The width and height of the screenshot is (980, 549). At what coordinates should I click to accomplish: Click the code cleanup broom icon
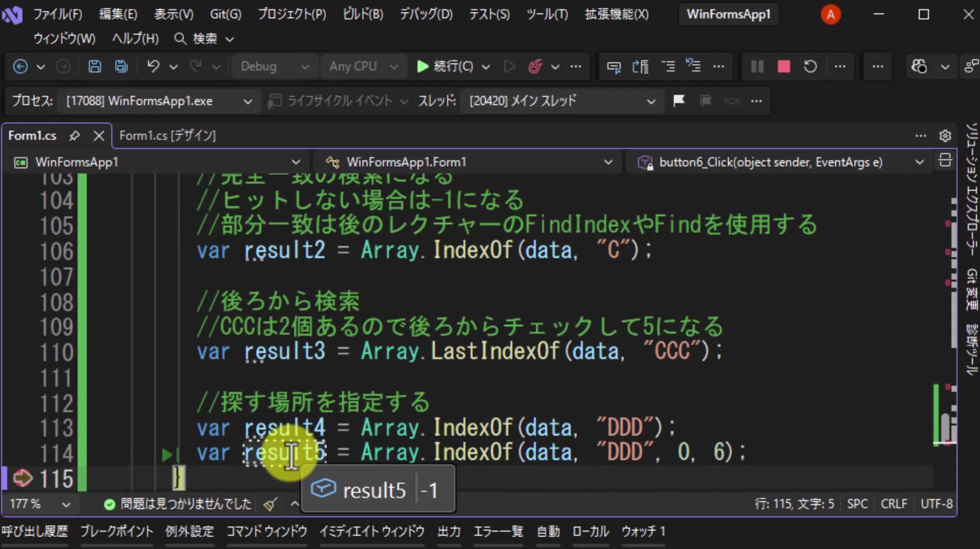[x=271, y=504]
